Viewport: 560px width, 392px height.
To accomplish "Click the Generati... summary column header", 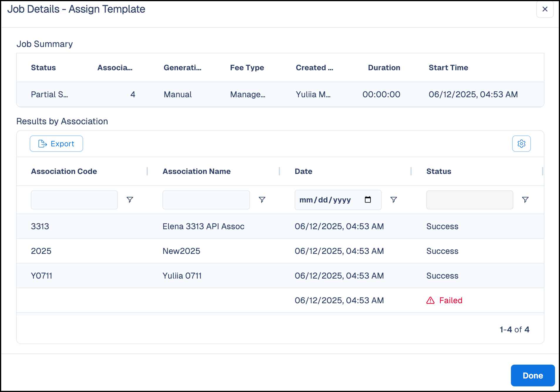I will click(182, 68).
